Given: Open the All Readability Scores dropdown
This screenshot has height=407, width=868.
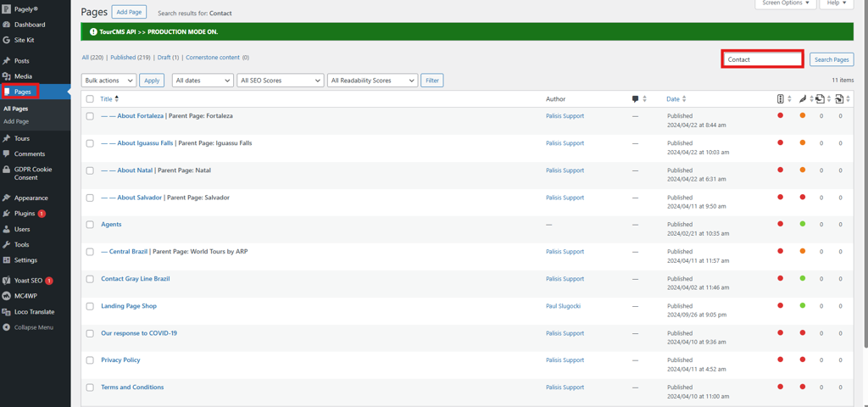Looking at the screenshot, I should [373, 81].
